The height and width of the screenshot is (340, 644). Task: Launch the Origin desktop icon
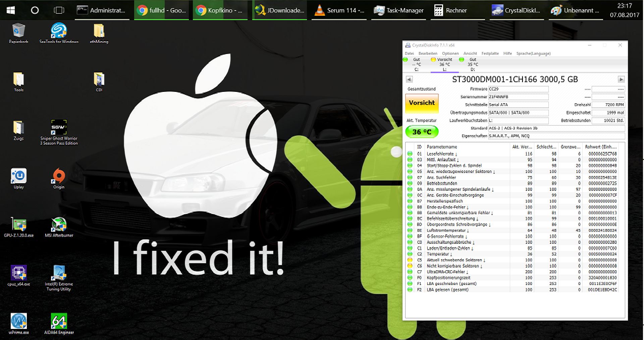click(x=59, y=179)
